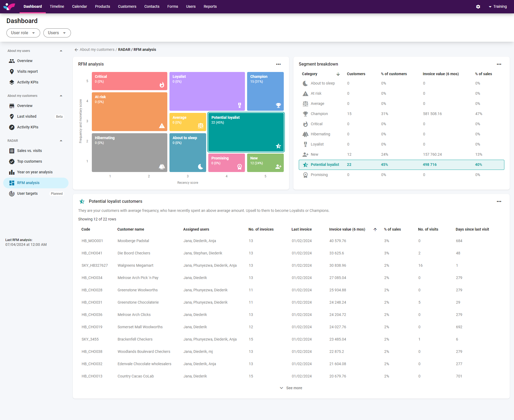Switch to the Calendar tab
Viewport: 514px width, 420px height.
coord(80,6)
